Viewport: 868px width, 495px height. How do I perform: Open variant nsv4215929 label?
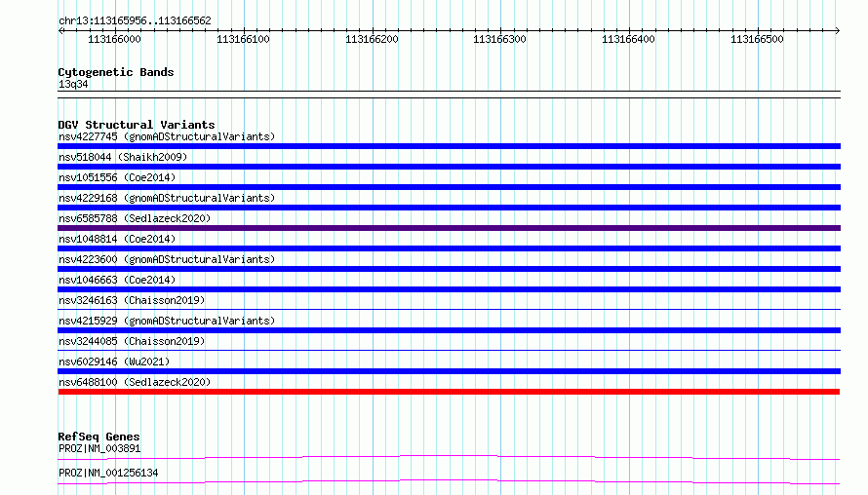coord(167,321)
